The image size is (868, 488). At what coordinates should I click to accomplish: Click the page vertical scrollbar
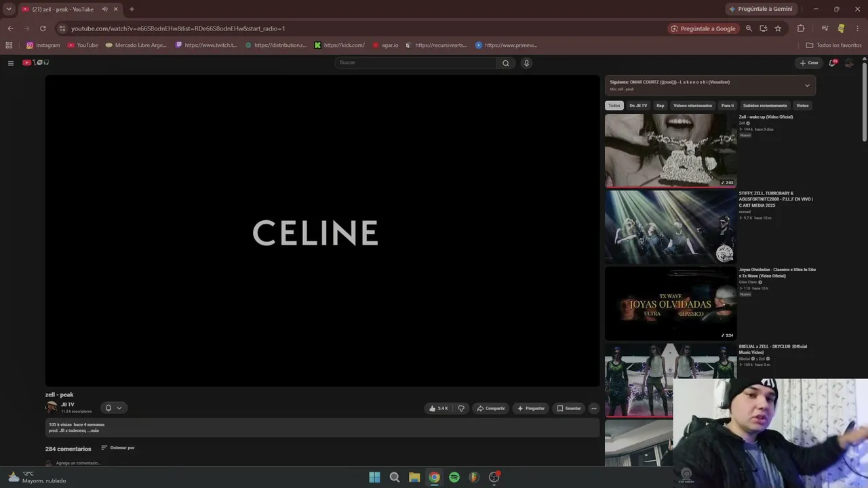coord(865,102)
